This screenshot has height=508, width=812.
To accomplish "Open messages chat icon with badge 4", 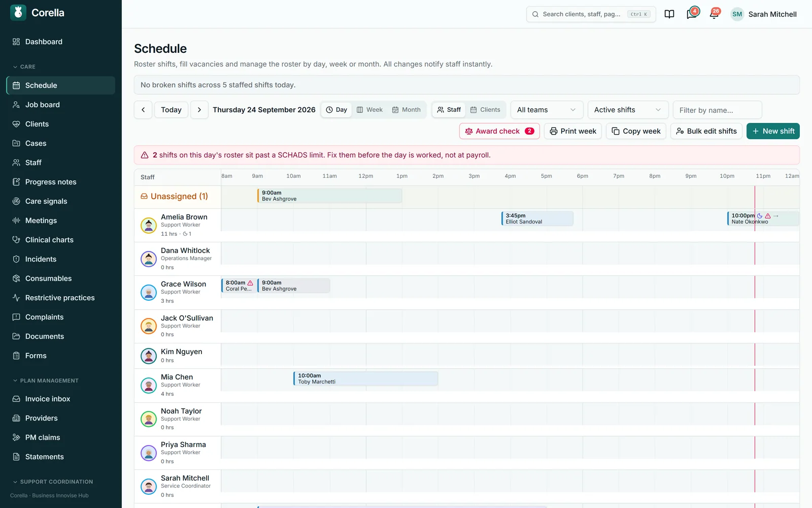I will pos(692,14).
